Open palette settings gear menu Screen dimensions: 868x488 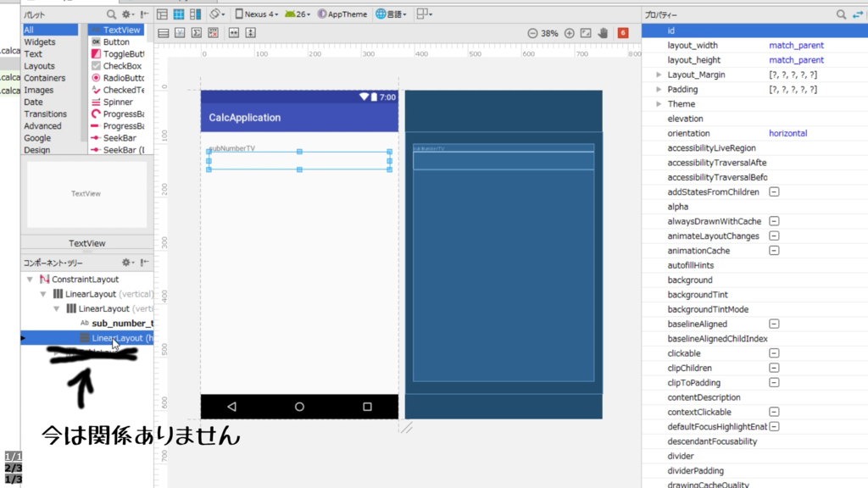(x=128, y=14)
